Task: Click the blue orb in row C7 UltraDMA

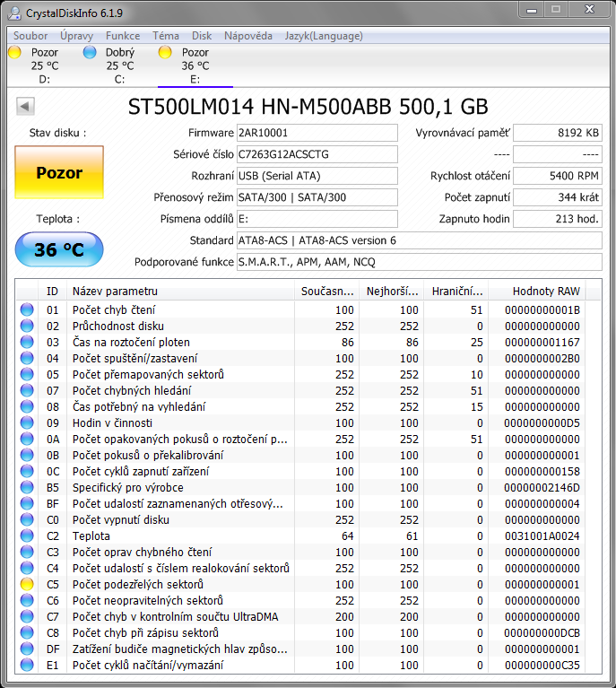Action: click(27, 616)
